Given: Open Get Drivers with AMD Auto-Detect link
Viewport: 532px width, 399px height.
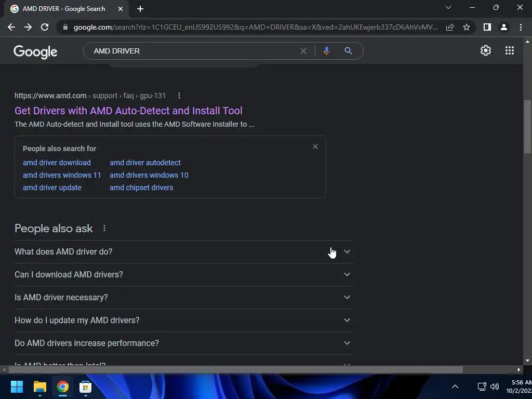Looking at the screenshot, I should [x=128, y=111].
